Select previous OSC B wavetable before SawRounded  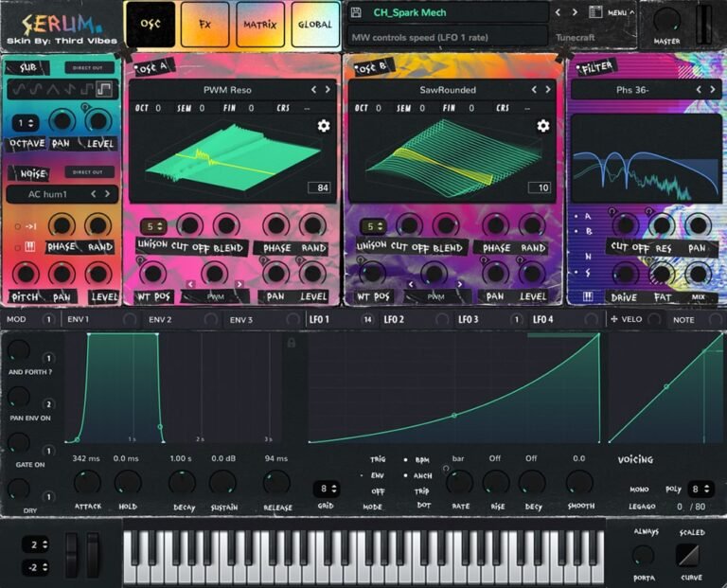[534, 90]
